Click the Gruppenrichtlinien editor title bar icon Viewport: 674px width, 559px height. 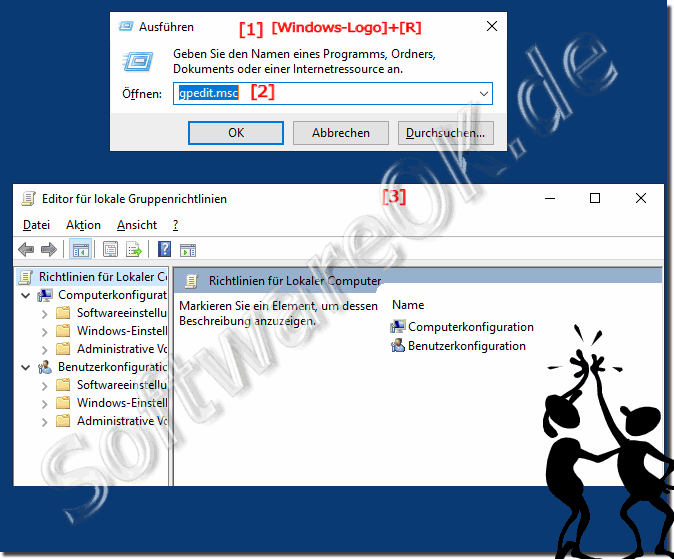(28, 199)
